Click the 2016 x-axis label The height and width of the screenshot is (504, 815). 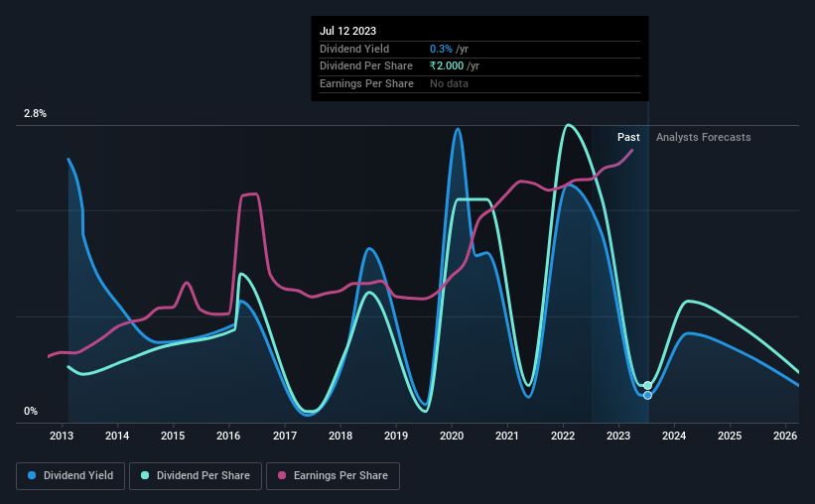(228, 436)
